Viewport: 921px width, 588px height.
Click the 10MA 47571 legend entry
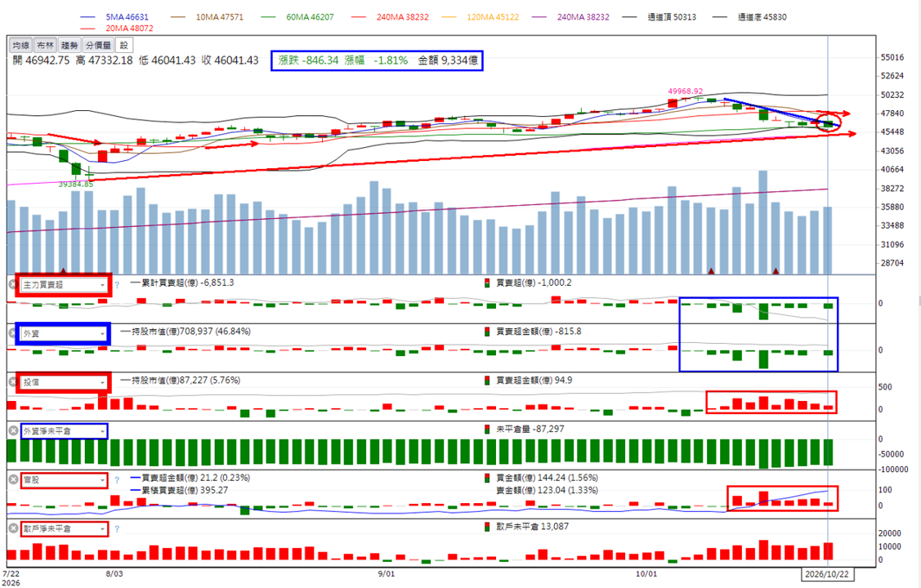tap(220, 17)
